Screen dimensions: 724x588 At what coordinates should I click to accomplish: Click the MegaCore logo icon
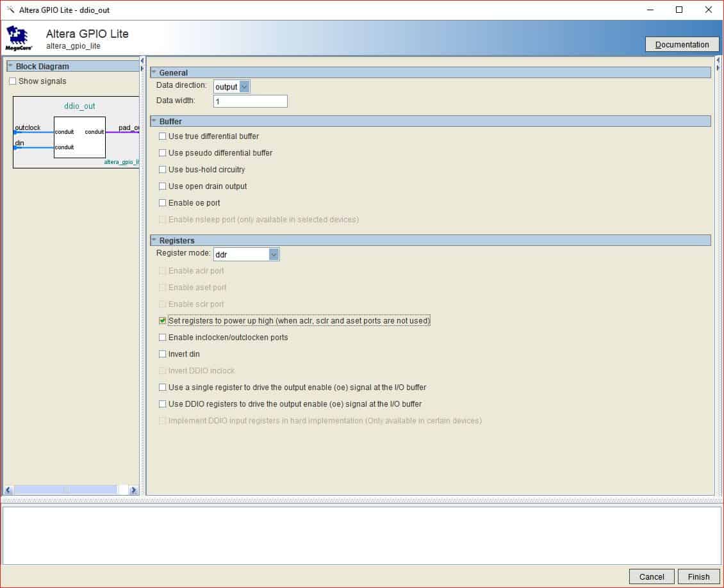(x=19, y=38)
